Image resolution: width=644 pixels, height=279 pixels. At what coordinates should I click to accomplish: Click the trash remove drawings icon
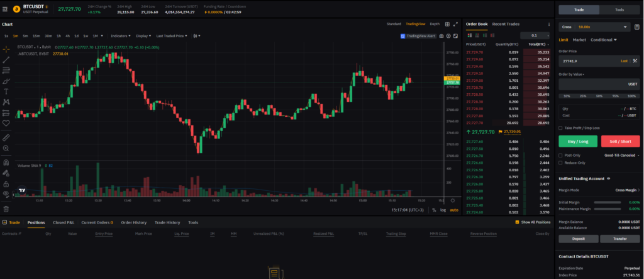pyautogui.click(x=6, y=209)
